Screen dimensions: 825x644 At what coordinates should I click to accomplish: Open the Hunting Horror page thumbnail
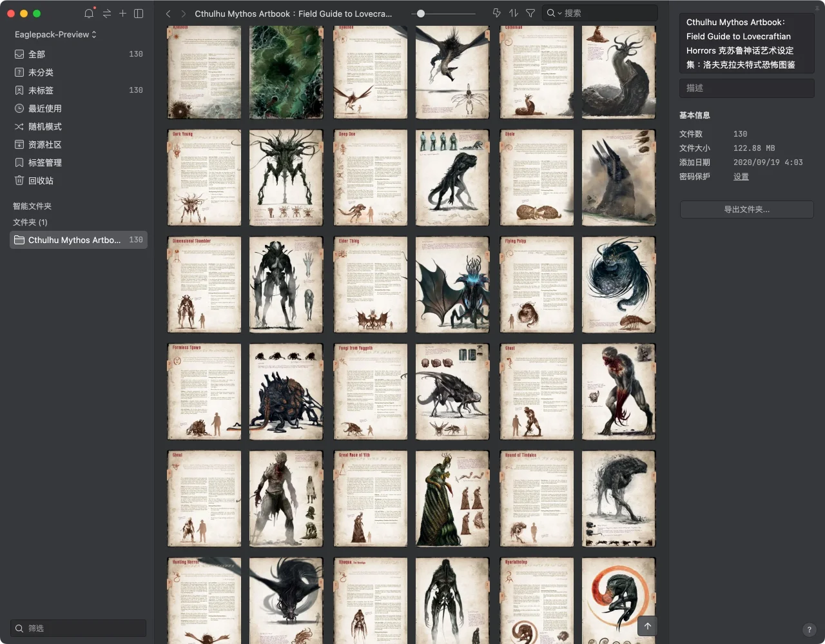204,601
